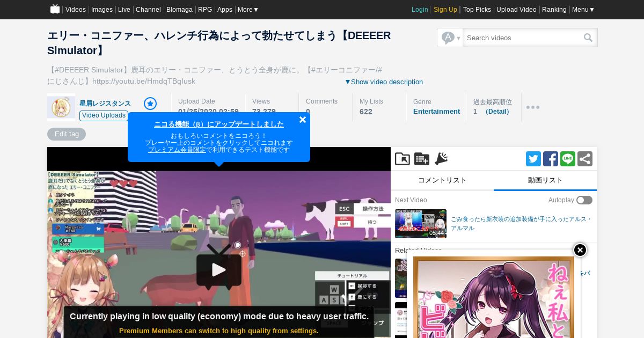644x338 pixels.
Task: Open Blomaga from the top bar
Action: (180, 10)
